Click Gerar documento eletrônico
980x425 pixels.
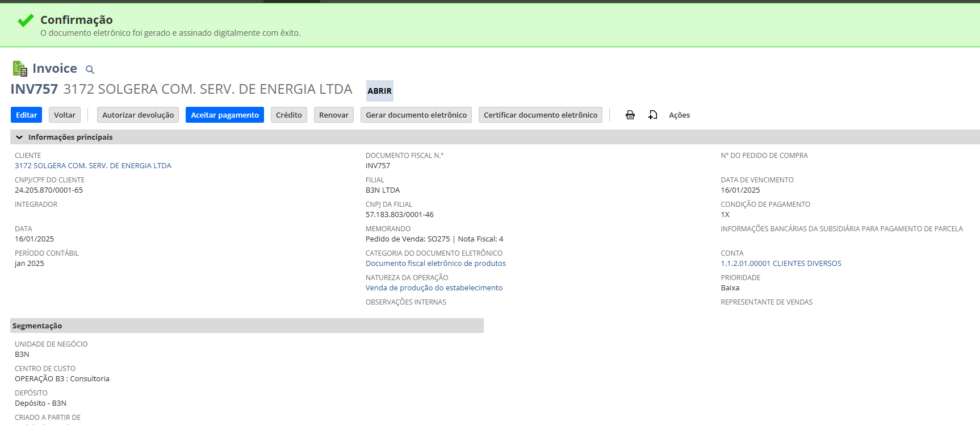click(416, 115)
